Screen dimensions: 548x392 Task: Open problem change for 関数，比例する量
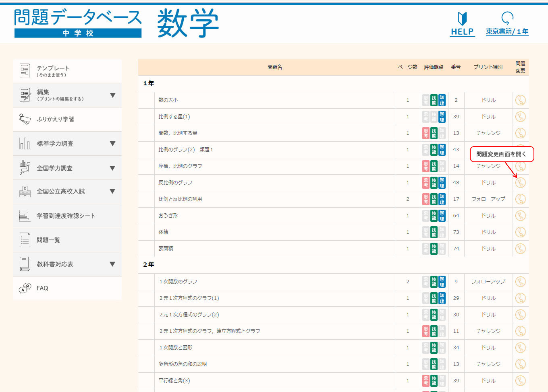[x=521, y=133]
